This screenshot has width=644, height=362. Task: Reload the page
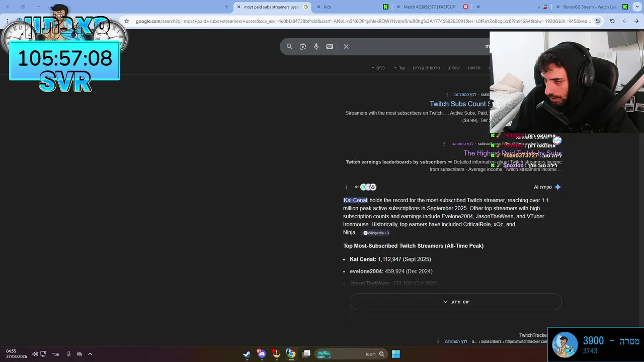coord(612,21)
